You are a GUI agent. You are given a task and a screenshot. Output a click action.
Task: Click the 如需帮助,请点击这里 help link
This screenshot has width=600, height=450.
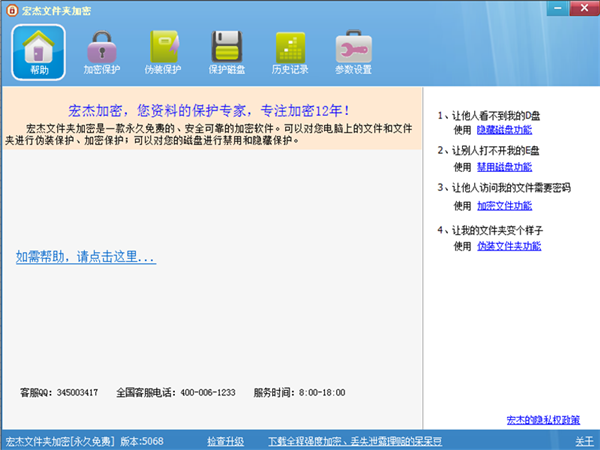pos(86,257)
